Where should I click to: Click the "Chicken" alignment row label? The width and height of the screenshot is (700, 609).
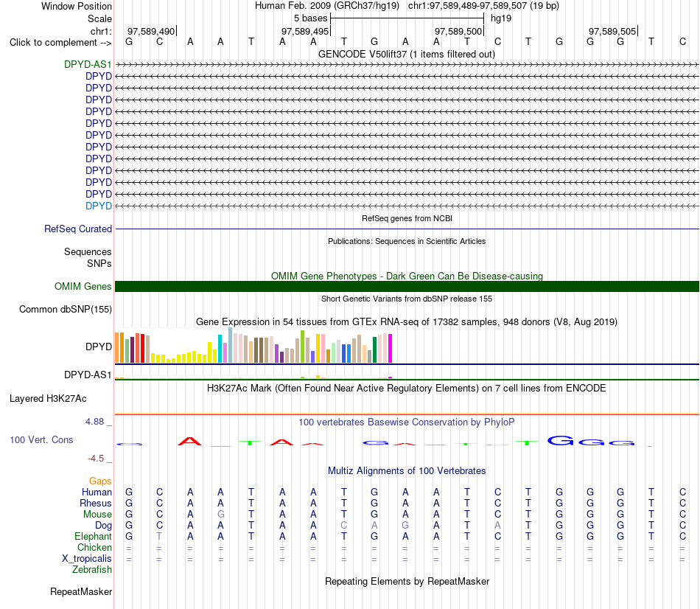pos(94,547)
